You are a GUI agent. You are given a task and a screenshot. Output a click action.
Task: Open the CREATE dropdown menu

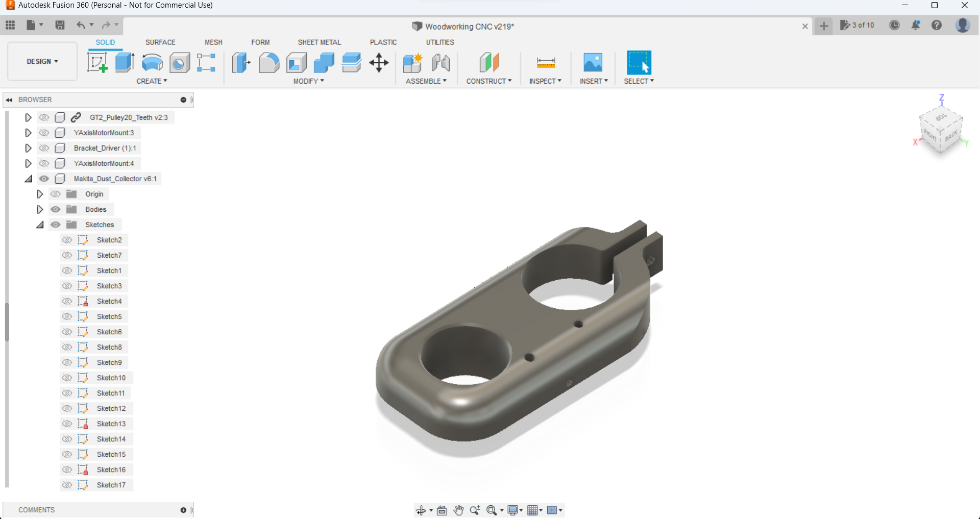tap(152, 81)
